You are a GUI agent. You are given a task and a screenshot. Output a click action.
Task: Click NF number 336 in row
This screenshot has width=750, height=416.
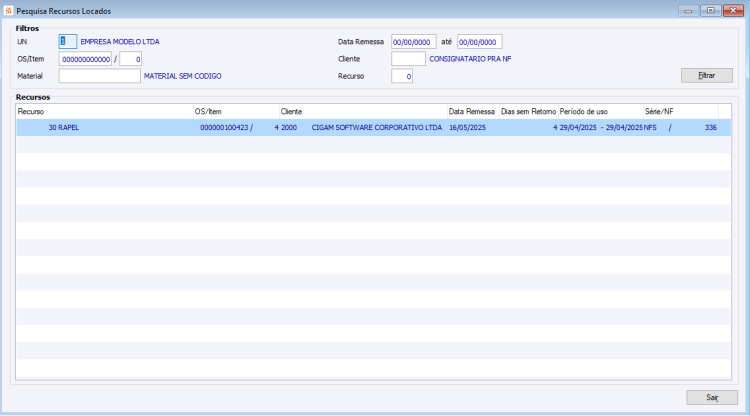[x=710, y=128]
